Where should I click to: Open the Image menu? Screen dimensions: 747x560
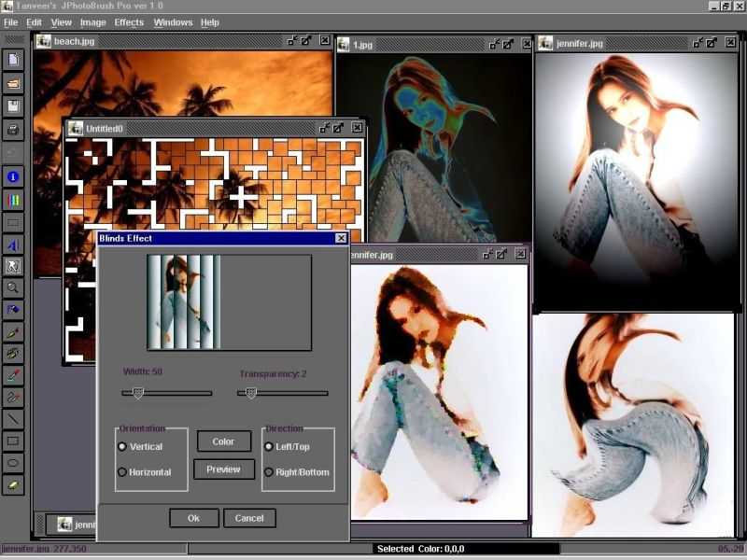(92, 22)
